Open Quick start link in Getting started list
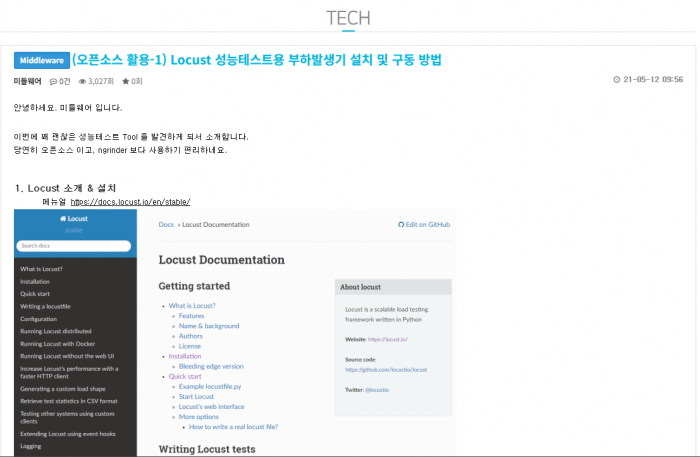Screen dimensions: 700x457 (185, 377)
